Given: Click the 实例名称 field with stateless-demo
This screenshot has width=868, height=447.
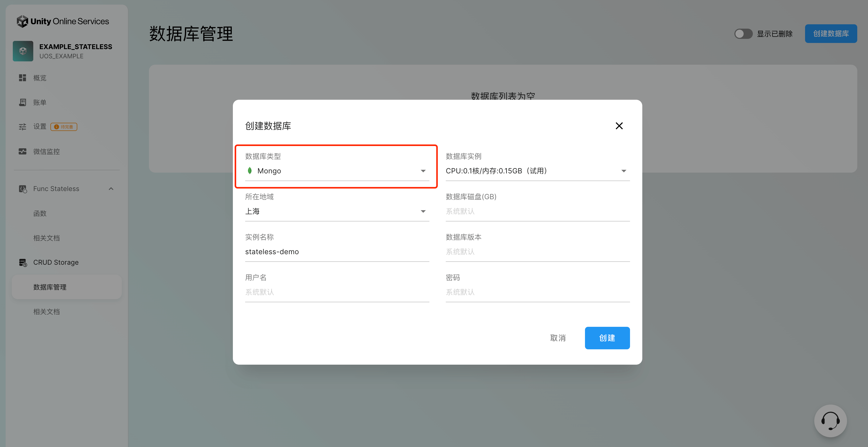Looking at the screenshot, I should (x=337, y=252).
